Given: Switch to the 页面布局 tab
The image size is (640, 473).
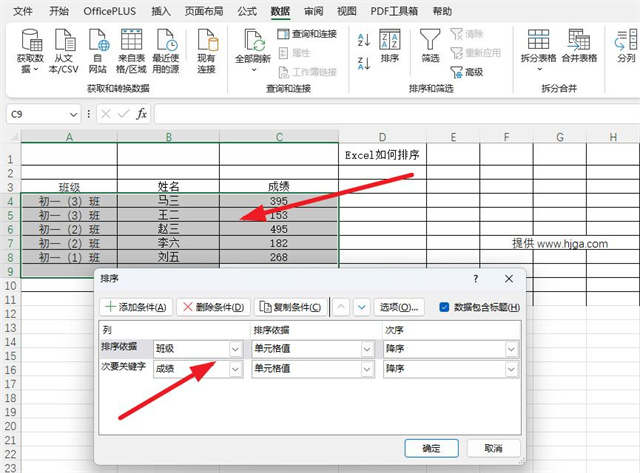Looking at the screenshot, I should click(204, 11).
